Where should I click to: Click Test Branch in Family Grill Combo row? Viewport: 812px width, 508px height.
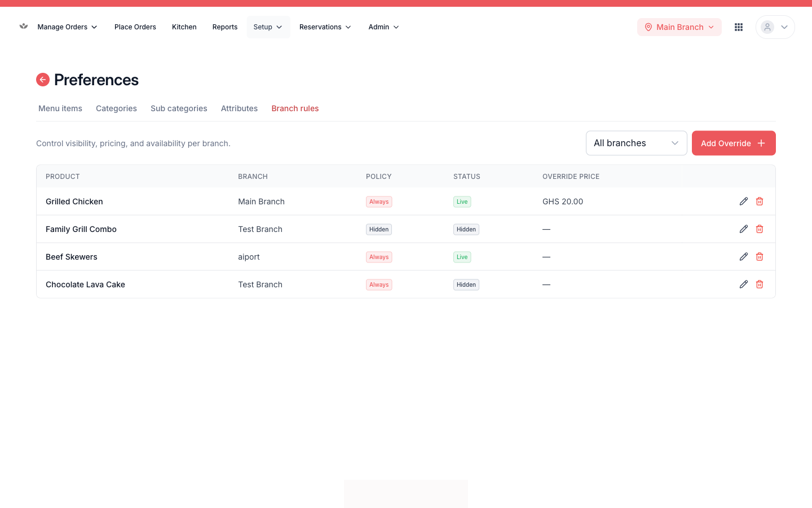260,229
